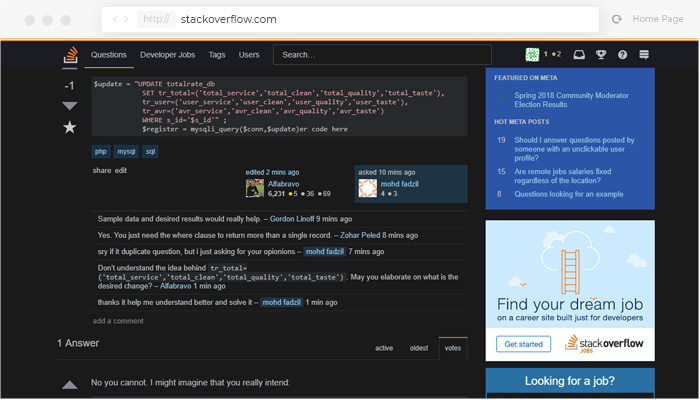Screen dimensions: 700x400
Task: Click the browser forward arrow
Action: (x=126, y=19)
